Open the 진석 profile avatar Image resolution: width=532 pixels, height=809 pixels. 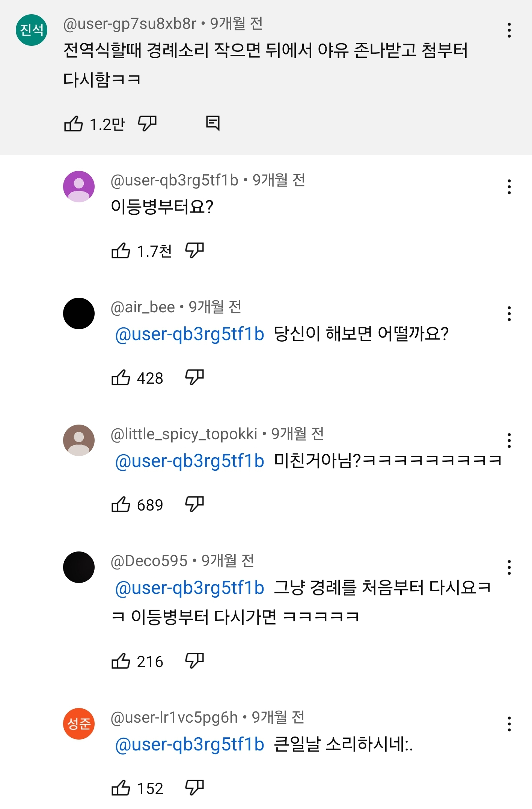point(32,30)
